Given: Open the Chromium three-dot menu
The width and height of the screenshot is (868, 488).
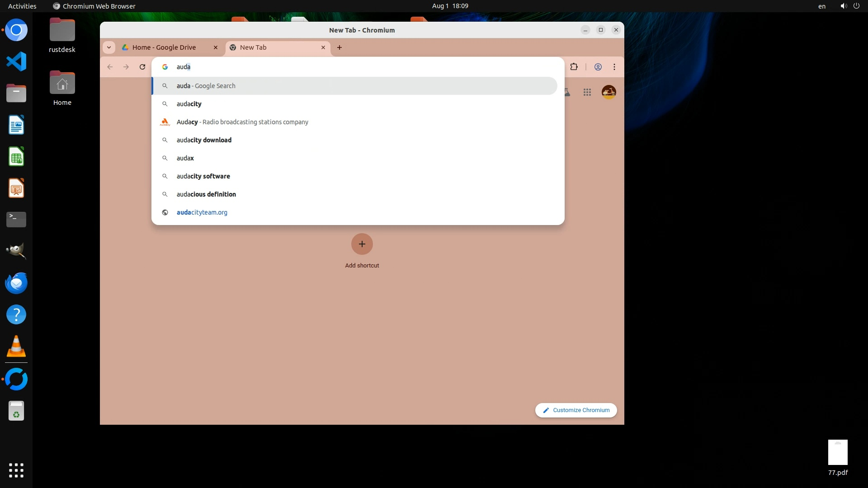Looking at the screenshot, I should [614, 67].
